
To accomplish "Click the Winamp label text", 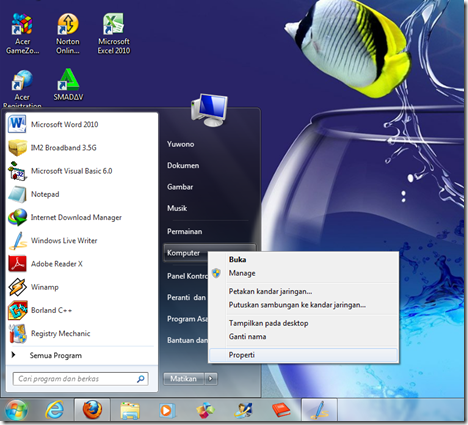I will [x=45, y=287].
